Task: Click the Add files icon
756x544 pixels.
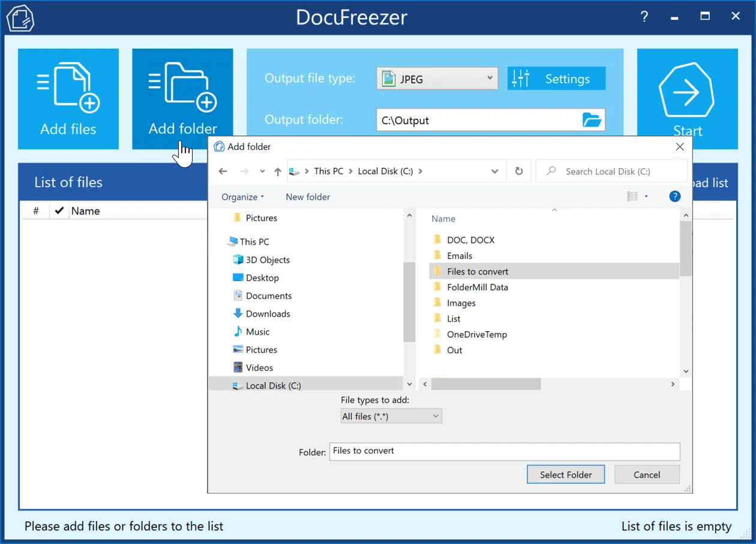Action: coord(68,99)
